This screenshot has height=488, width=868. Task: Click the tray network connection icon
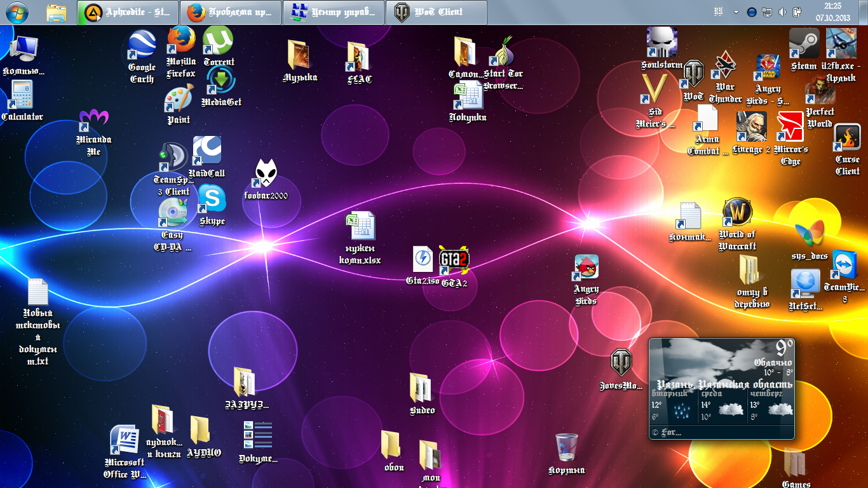coord(767,12)
